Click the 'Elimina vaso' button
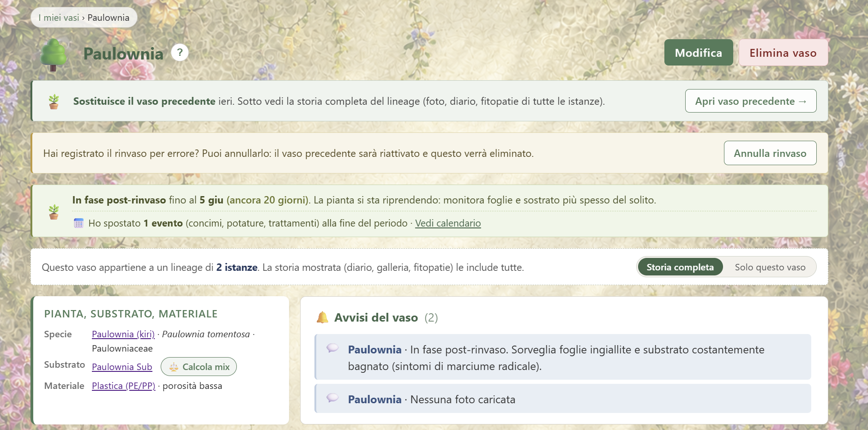This screenshot has height=430, width=868. coord(783,53)
